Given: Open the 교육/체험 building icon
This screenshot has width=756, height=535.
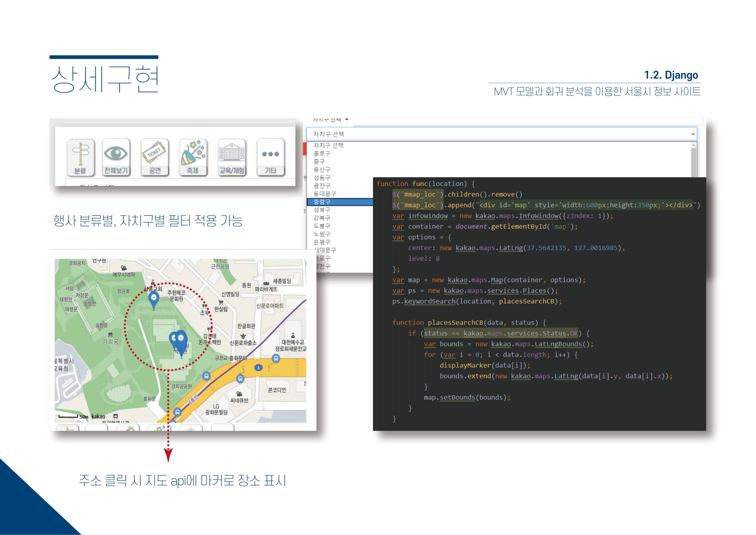Looking at the screenshot, I should 232,157.
